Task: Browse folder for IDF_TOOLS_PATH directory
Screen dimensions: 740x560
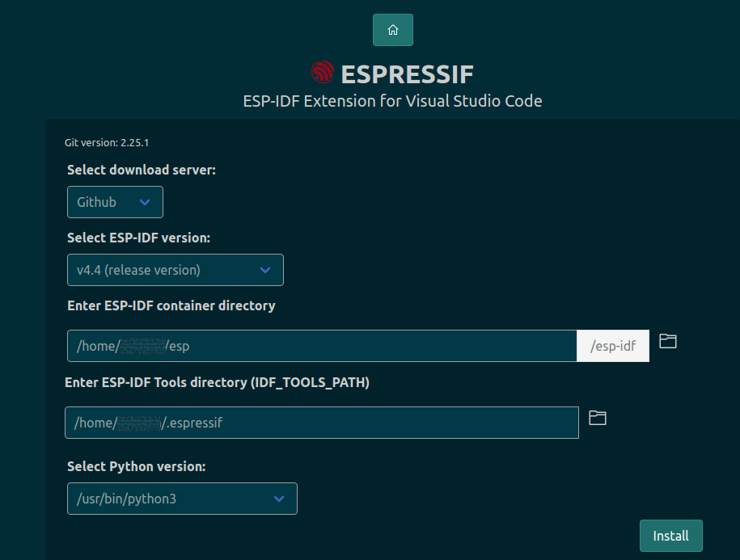Action: coord(598,418)
